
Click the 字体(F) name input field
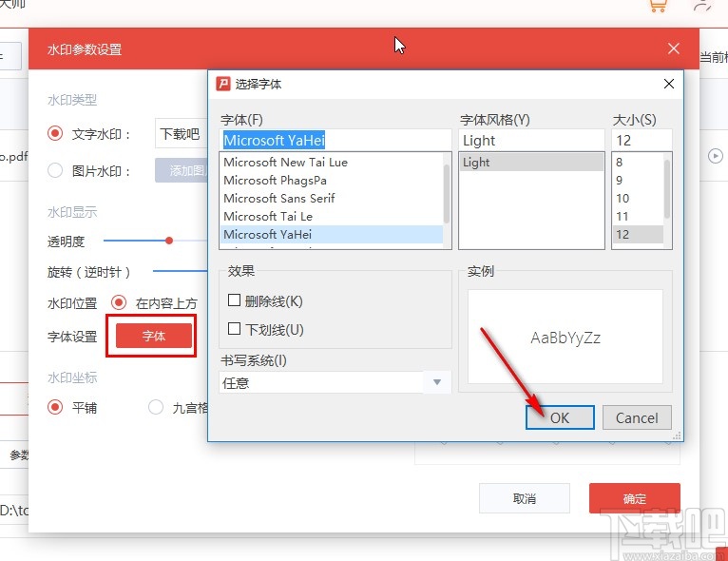[x=335, y=141]
